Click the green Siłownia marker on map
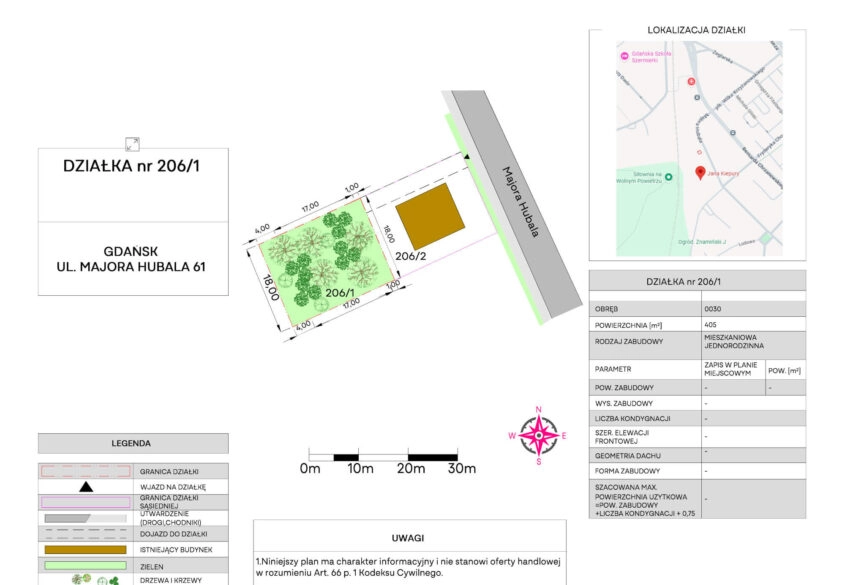This screenshot has width=845, height=585. [x=669, y=177]
